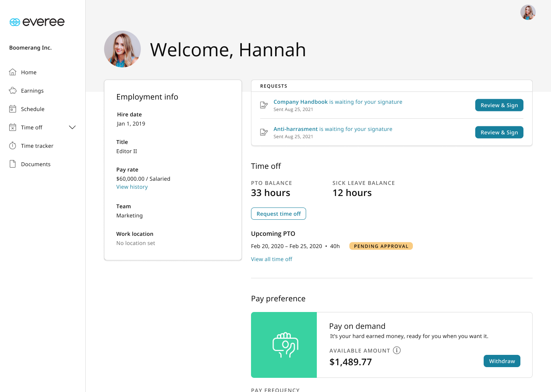Review & Sign the Company Handbook
This screenshot has height=392, width=551.
pos(499,105)
